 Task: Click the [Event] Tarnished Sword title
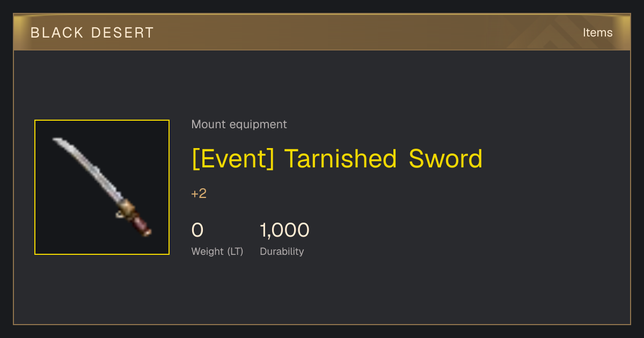tap(337, 159)
